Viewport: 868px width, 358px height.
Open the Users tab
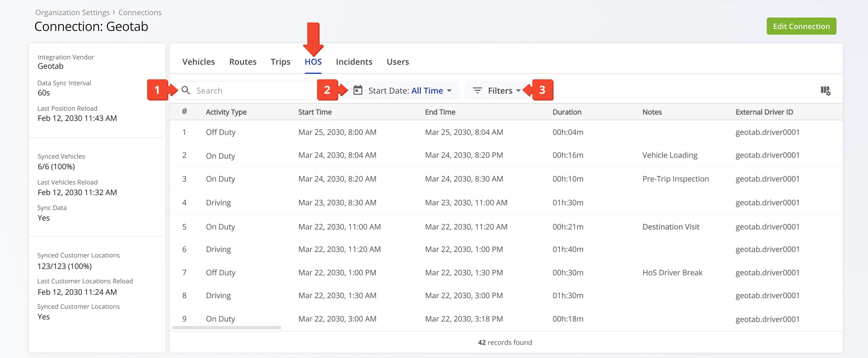pos(398,62)
